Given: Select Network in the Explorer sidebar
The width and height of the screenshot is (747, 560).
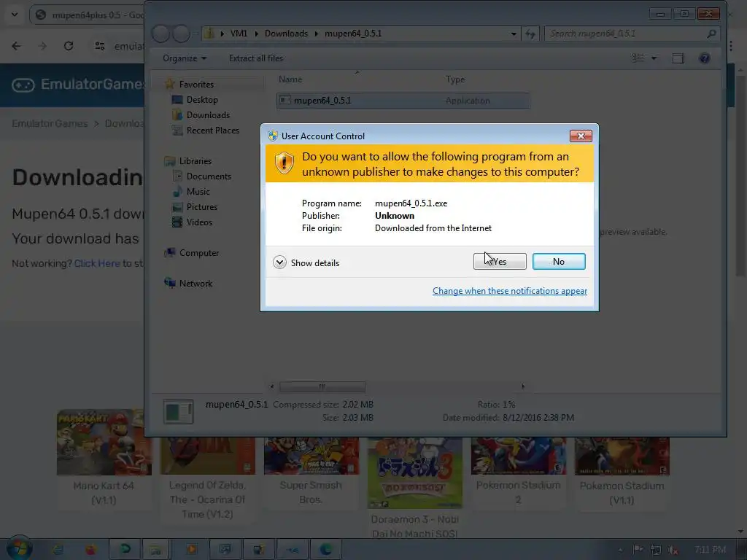Looking at the screenshot, I should [196, 284].
